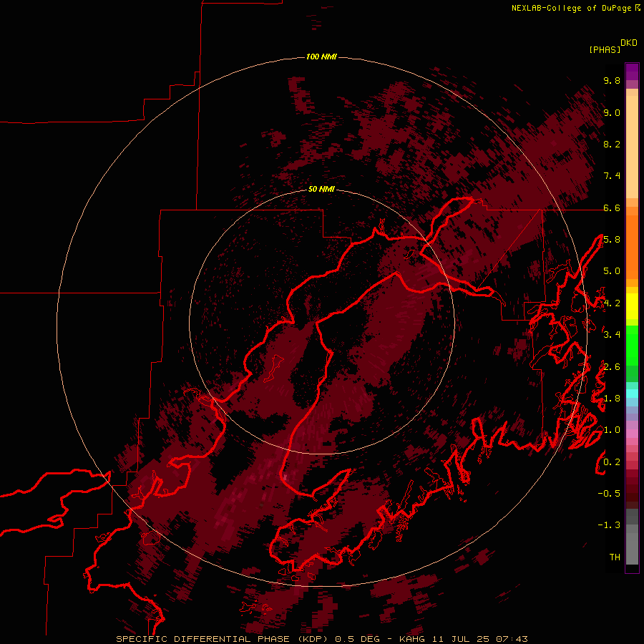
Task: Select the 9.8 value on color scale
Action: tap(612, 80)
